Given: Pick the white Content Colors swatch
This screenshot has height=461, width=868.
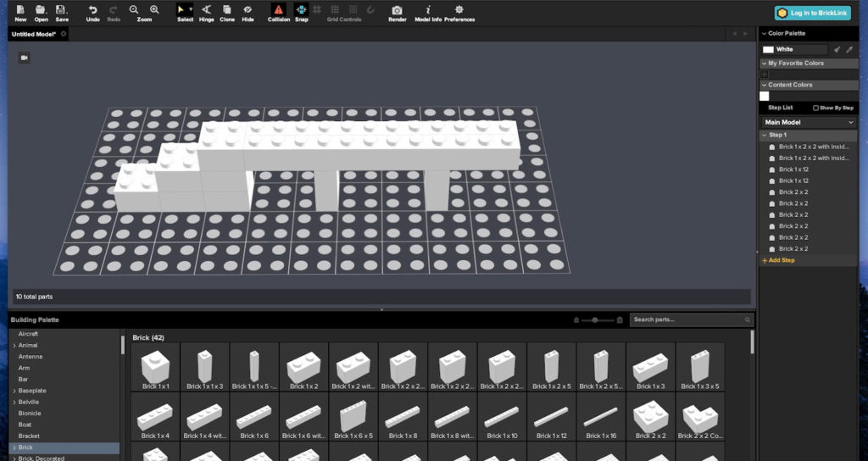Looking at the screenshot, I should pyautogui.click(x=765, y=97).
